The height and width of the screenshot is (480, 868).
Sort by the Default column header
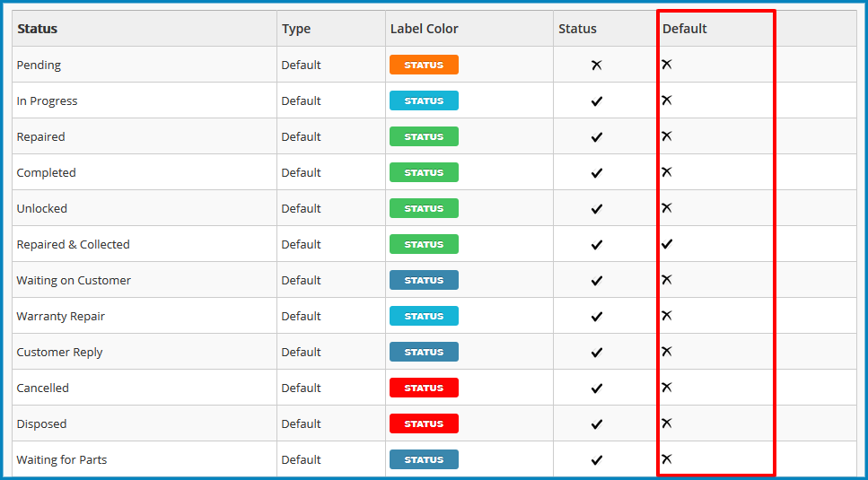pos(685,29)
